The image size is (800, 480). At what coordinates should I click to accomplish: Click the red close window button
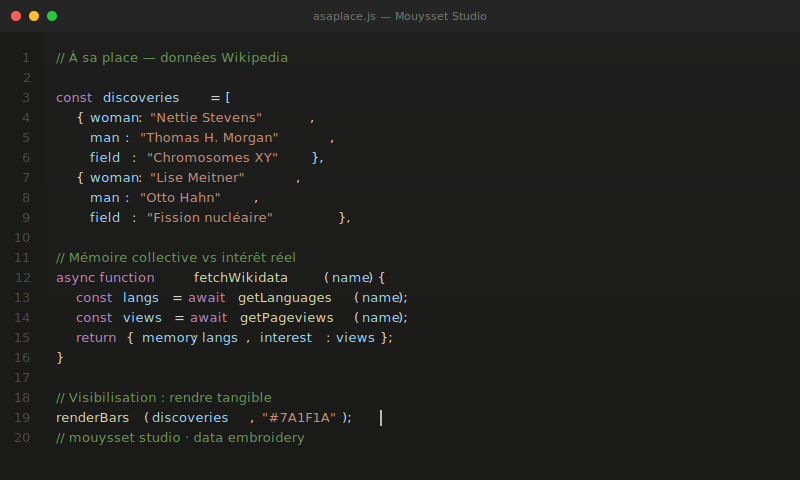16,16
